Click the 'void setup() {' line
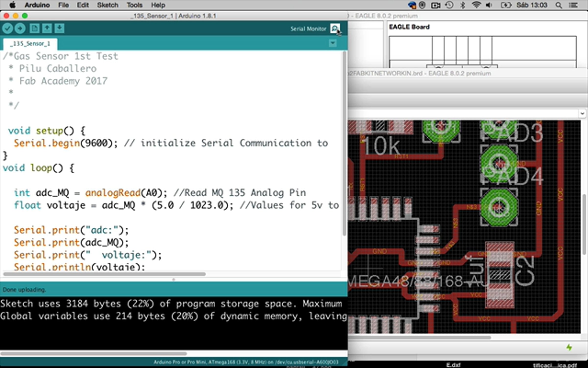The width and height of the screenshot is (588, 368). (x=47, y=131)
